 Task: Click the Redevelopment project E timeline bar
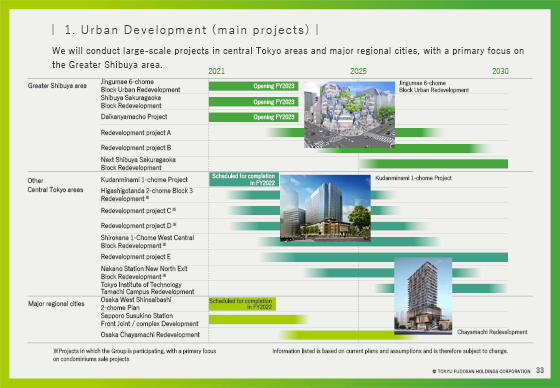tap(385, 257)
